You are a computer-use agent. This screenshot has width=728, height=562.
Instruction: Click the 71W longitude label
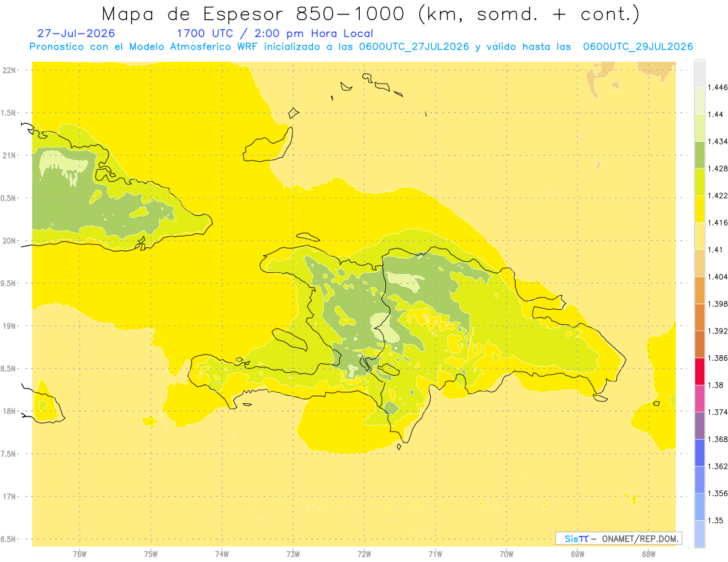435,554
